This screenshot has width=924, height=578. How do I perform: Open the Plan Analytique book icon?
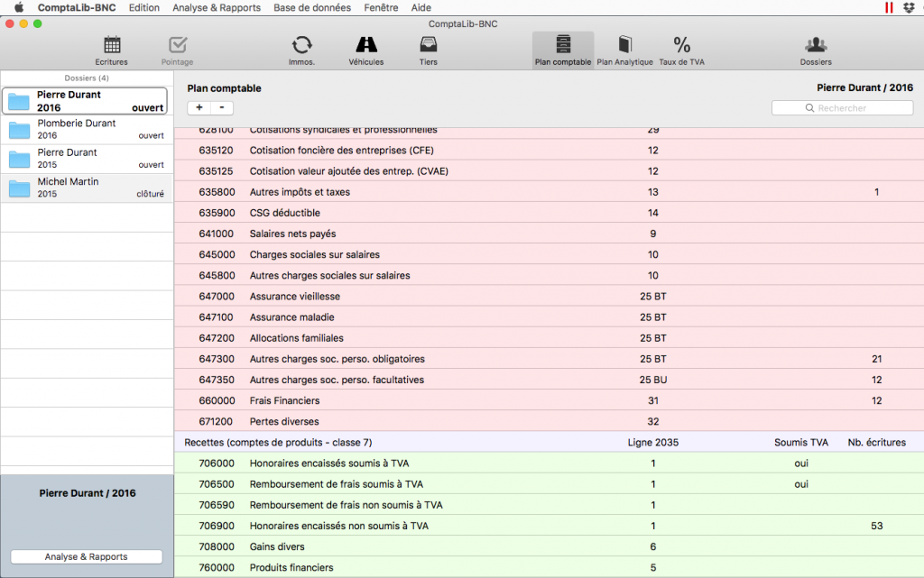pos(624,45)
